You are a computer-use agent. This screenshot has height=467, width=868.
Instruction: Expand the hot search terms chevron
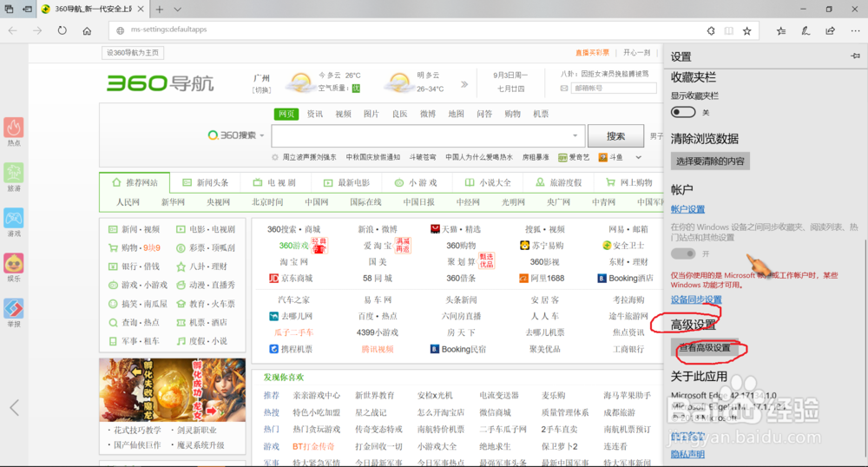pos(638,157)
